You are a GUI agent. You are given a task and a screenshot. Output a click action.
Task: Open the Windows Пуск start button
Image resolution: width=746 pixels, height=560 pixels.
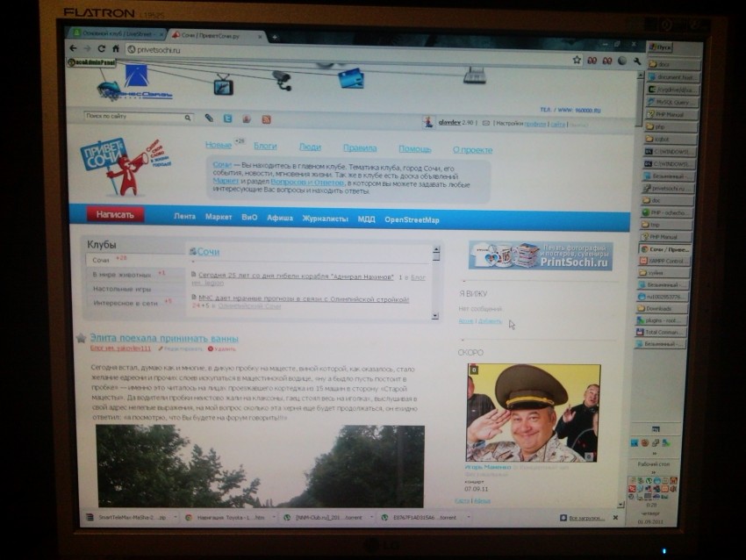664,47
